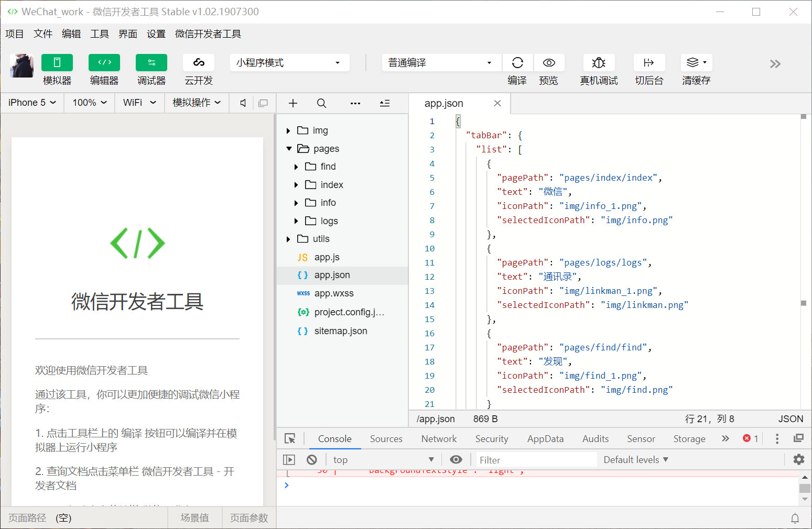Switch to the Storage tab
This screenshot has height=529, width=812.
coord(689,439)
